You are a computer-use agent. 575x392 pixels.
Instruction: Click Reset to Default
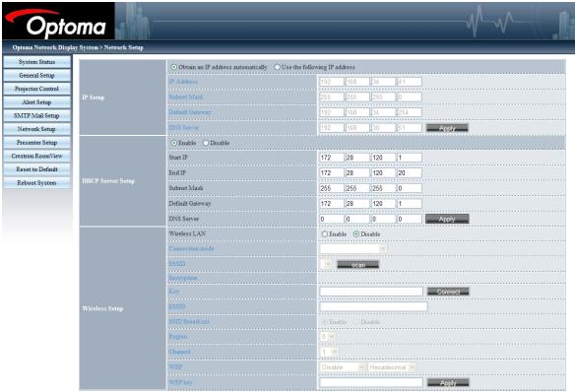click(36, 169)
